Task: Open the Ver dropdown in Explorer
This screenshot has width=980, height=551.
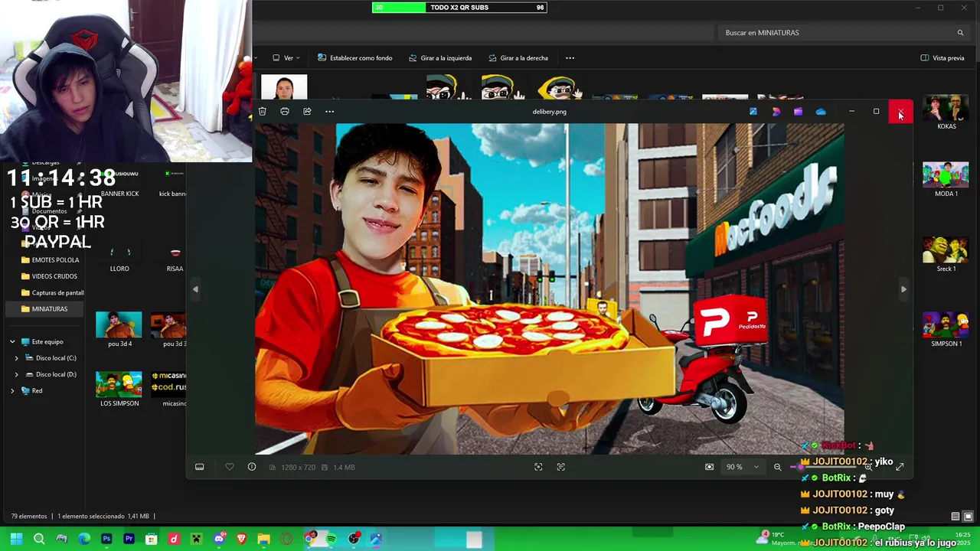Action: click(x=287, y=58)
